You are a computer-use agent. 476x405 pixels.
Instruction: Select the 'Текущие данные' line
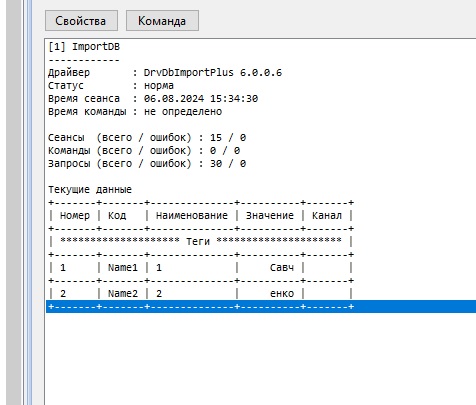tap(90, 189)
